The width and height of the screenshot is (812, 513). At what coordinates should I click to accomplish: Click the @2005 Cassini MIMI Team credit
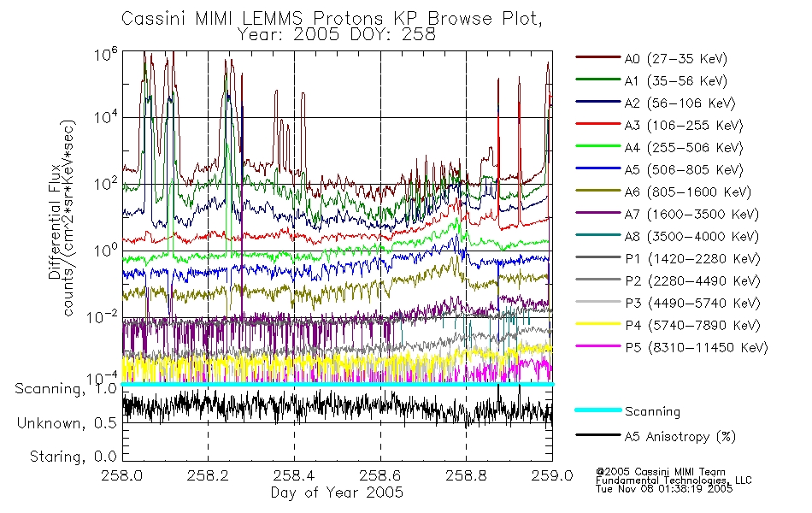661,472
